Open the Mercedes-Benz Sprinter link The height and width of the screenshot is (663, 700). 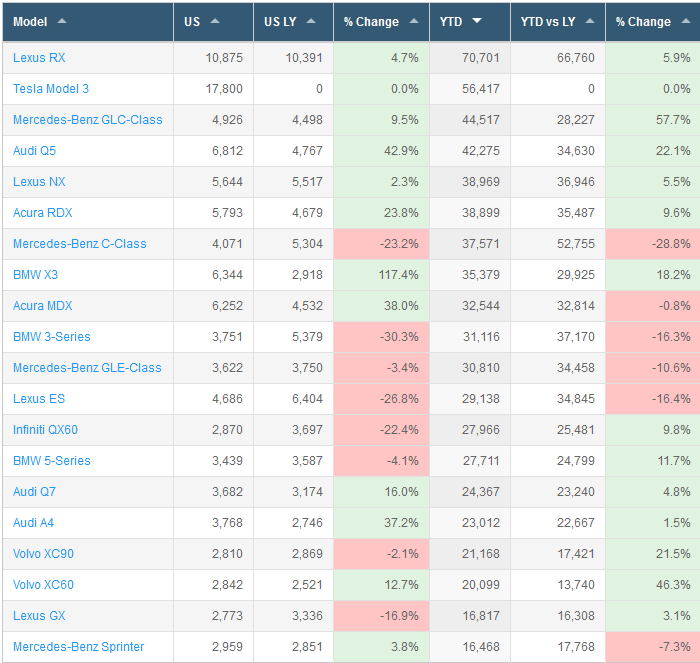tap(79, 647)
